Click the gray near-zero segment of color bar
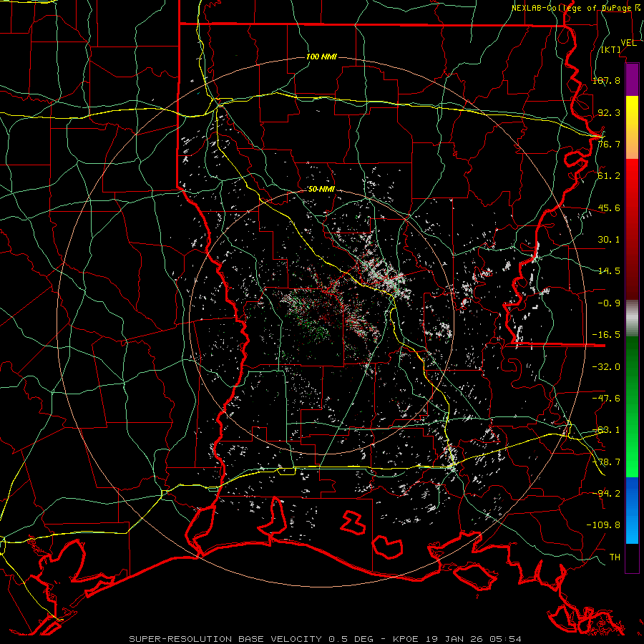644x644 pixels. pyautogui.click(x=632, y=318)
